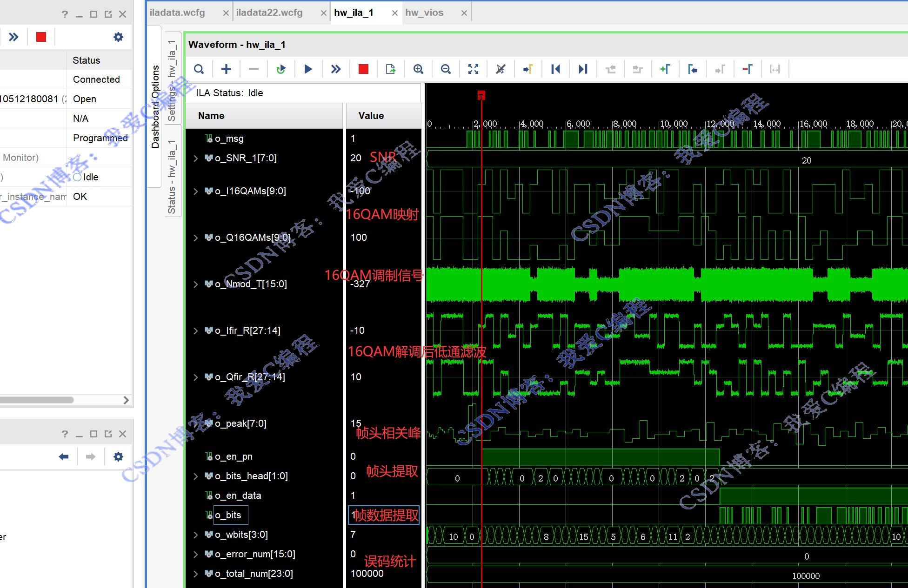Click the Value column header
This screenshot has height=588, width=908.
[384, 116]
